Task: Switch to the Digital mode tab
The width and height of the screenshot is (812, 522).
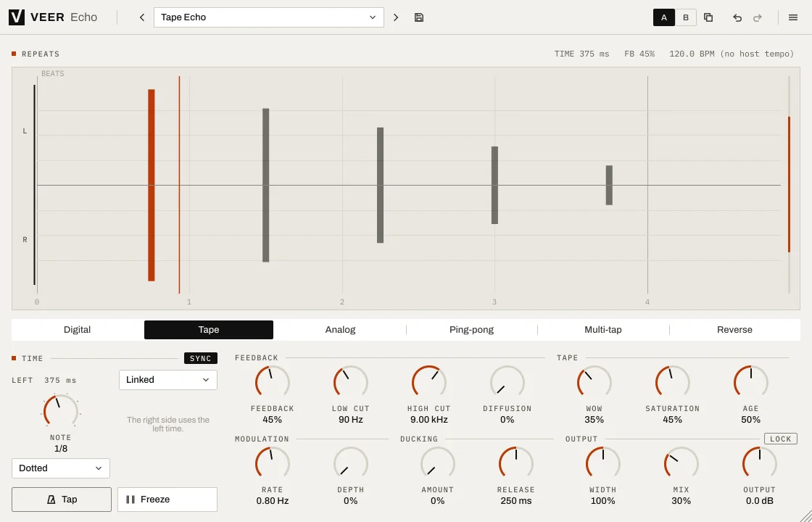Action: (x=77, y=330)
